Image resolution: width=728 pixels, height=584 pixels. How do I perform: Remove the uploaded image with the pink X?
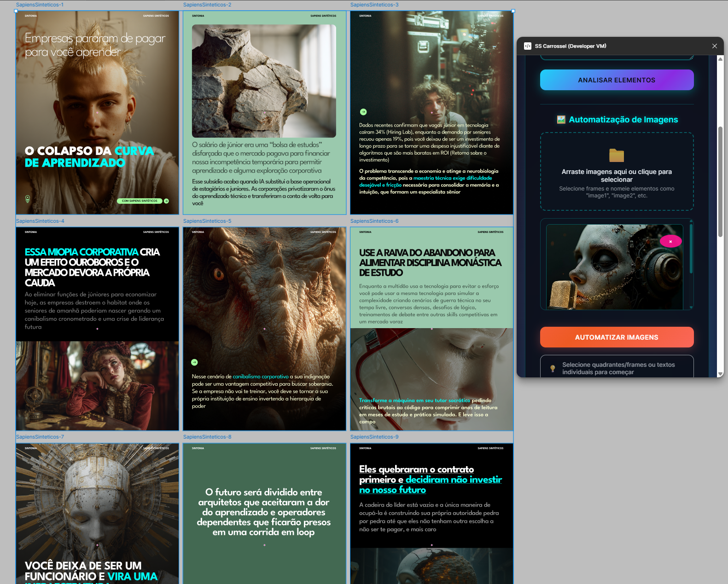tap(670, 241)
